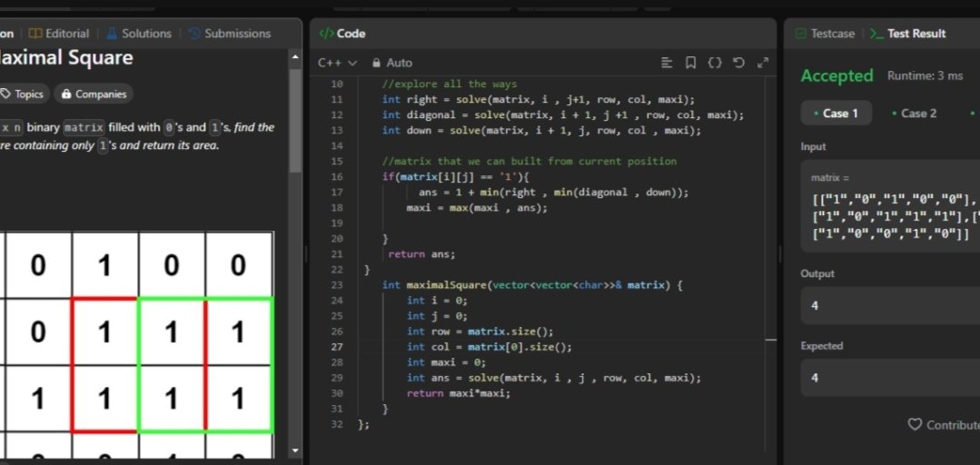Viewport: 980px width, 465px height.
Task: Click the 'if(matrix[i][j] == '1'){' line
Action: tap(455, 177)
